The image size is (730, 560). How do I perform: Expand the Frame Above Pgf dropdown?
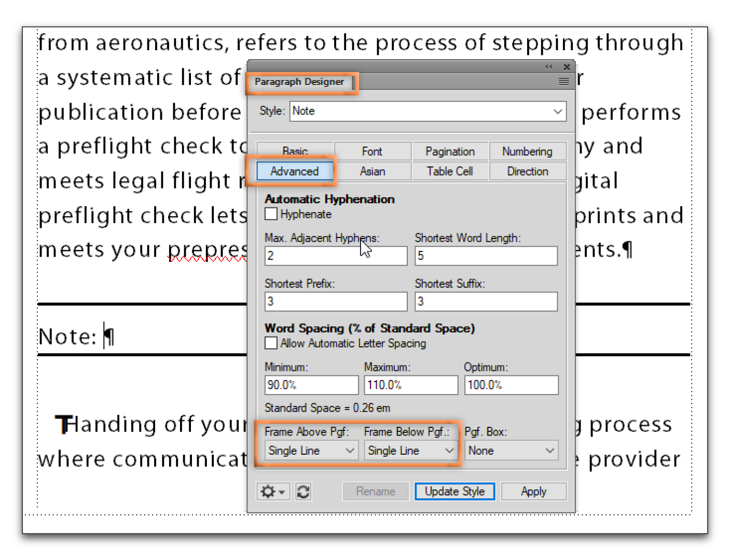coord(310,451)
